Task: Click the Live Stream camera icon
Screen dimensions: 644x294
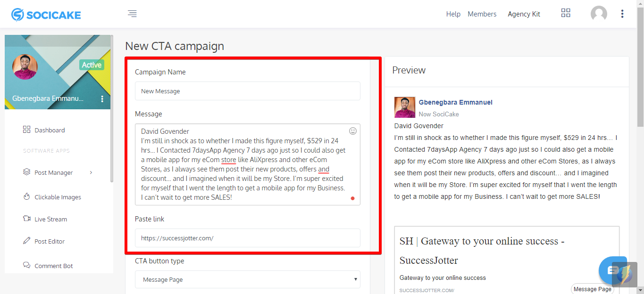Action: (x=26, y=219)
